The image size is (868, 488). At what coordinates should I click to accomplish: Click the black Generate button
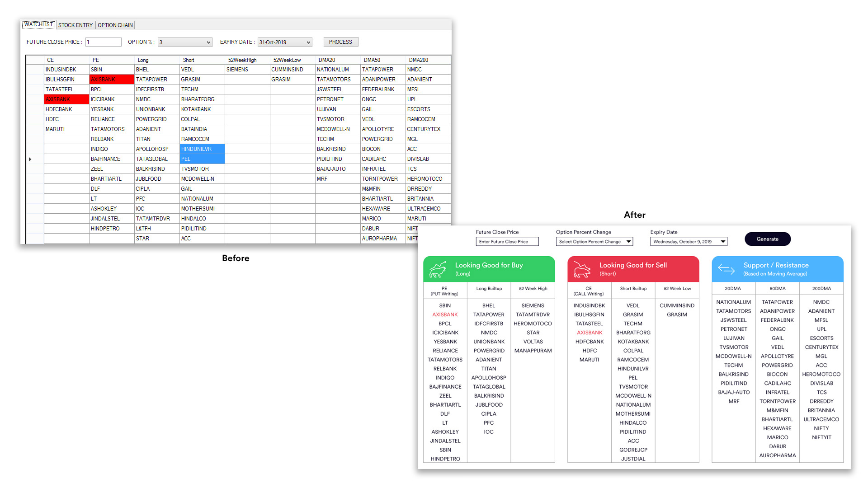point(767,239)
